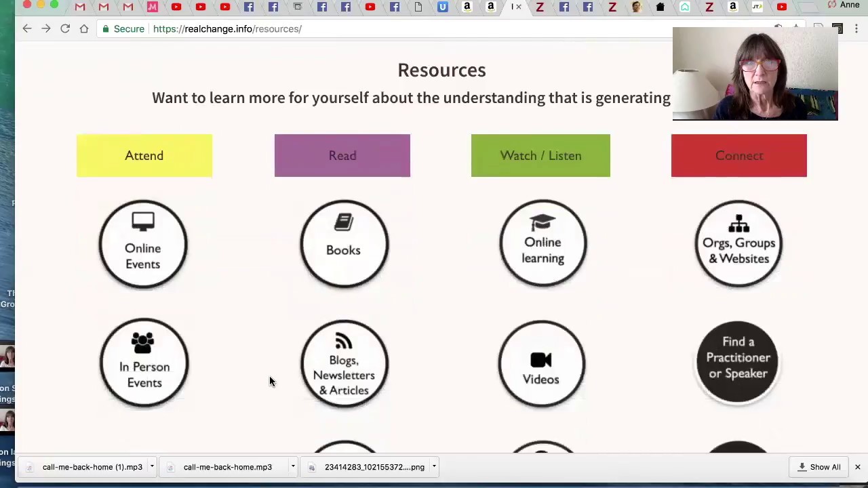Screen dimensions: 868x488
Task: Open the Online learning circle icon
Action: [542, 243]
